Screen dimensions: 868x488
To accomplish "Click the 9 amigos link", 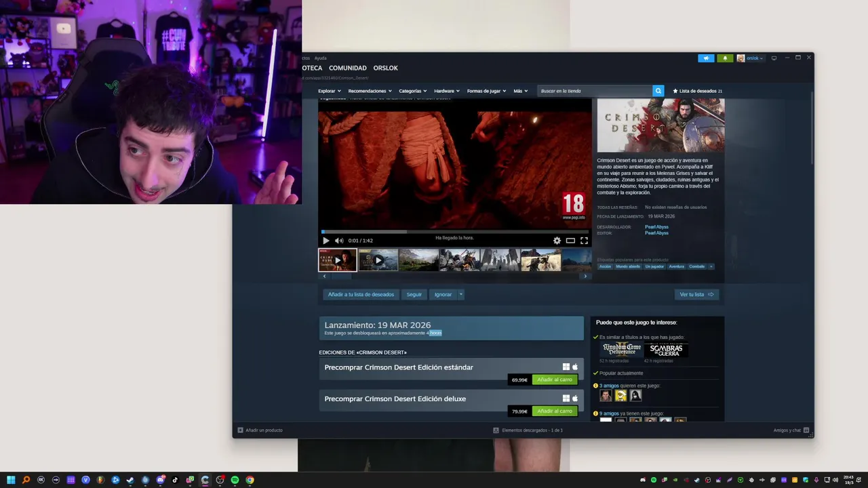I will [x=610, y=413].
